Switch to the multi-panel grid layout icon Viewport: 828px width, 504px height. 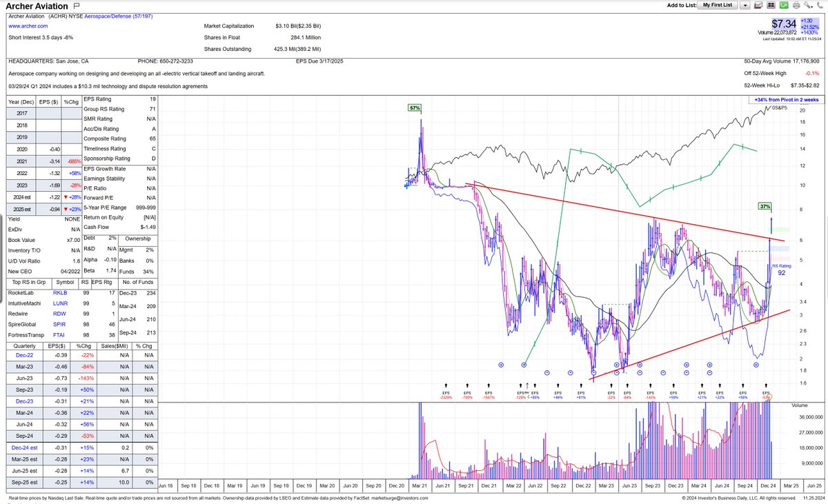pos(771,6)
